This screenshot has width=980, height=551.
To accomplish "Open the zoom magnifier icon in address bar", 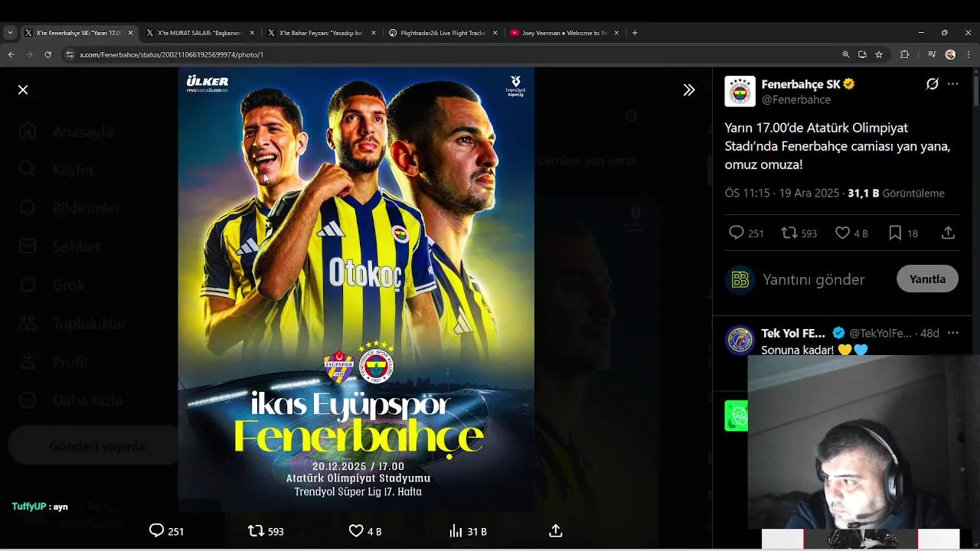I will coord(845,54).
